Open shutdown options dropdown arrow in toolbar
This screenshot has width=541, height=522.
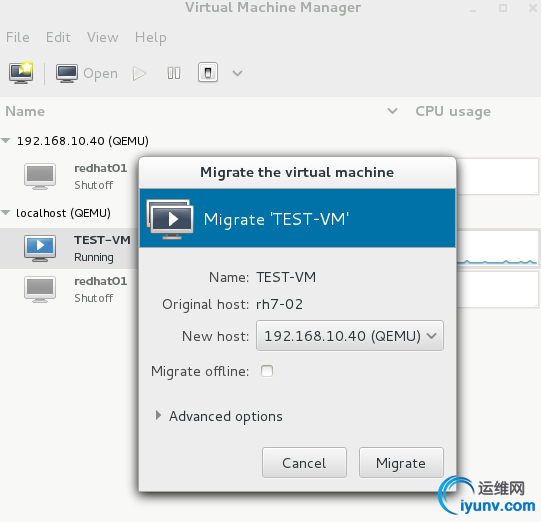(x=237, y=73)
